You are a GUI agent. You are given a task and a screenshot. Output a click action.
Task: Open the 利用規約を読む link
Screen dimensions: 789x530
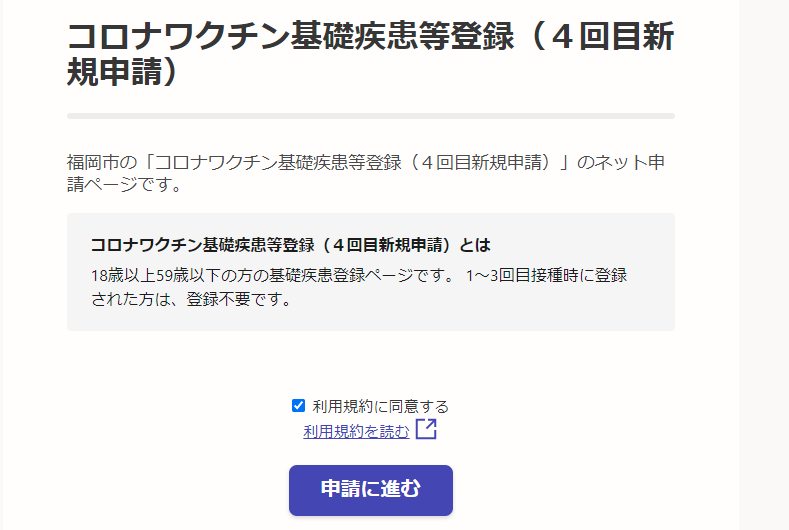pyautogui.click(x=356, y=431)
